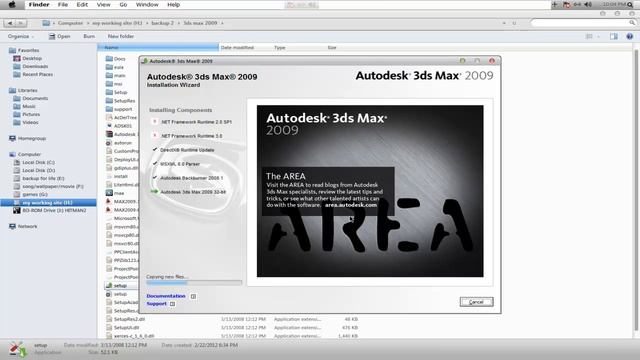Click the Burn toolbar button
The width and height of the screenshot is (640, 360).
(89, 36)
